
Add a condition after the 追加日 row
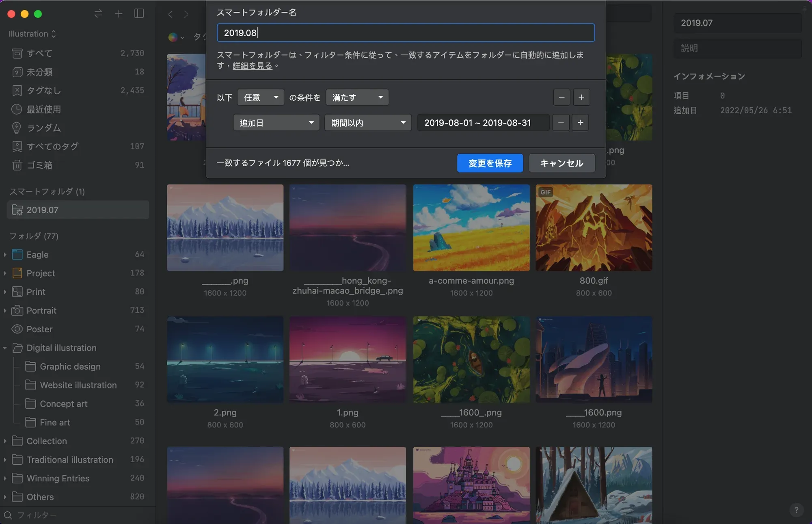point(580,123)
